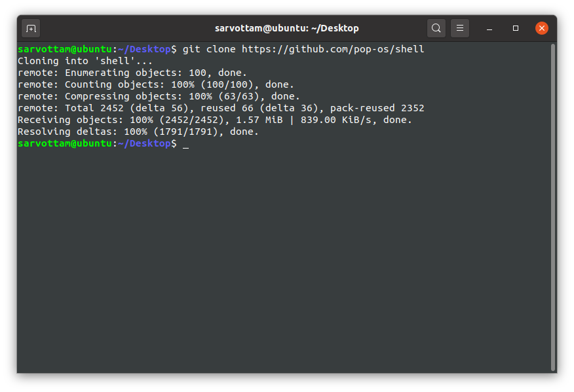Screen dimensions: 574x392
Task: Click the "Enumerating objects: 100, done." line
Action: pyautogui.click(x=132, y=73)
